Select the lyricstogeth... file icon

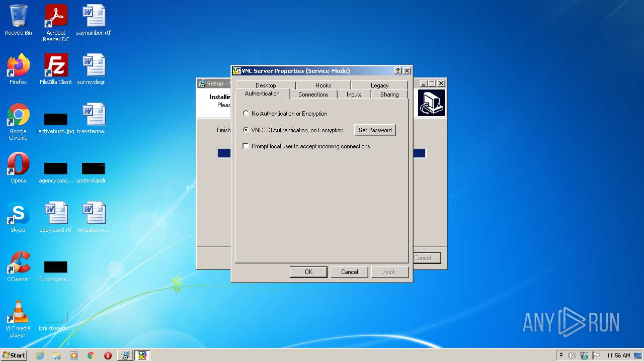point(56,321)
